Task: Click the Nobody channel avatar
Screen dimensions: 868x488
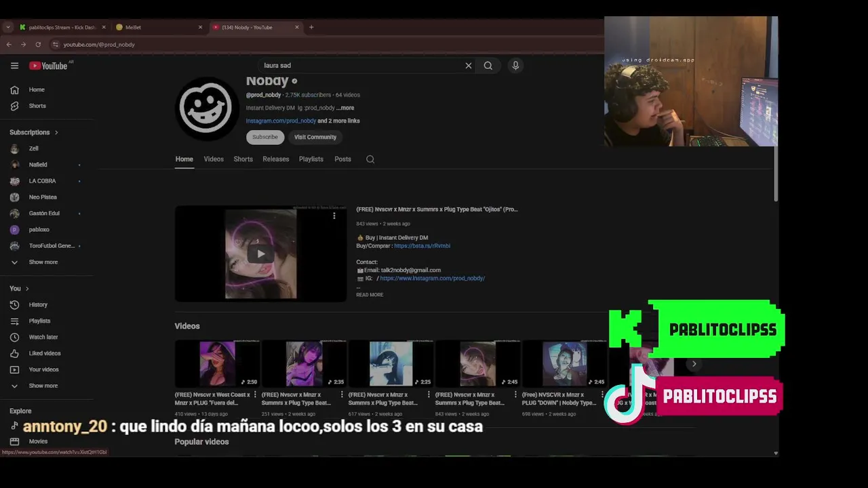Action: [x=207, y=108]
